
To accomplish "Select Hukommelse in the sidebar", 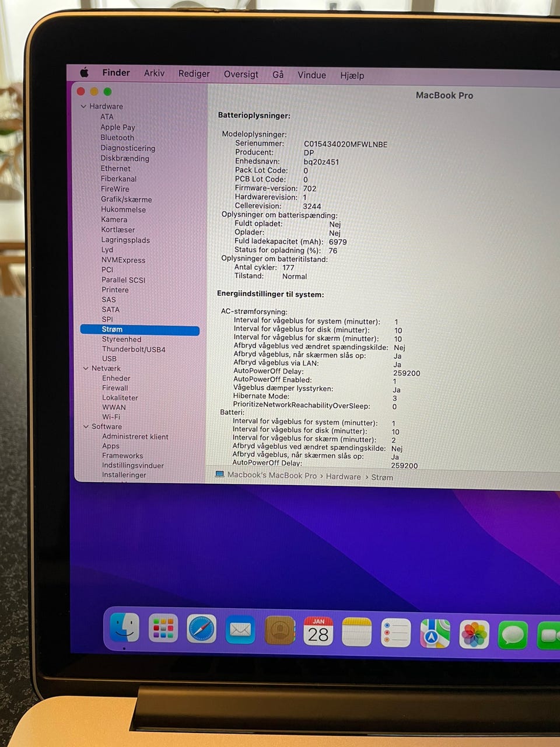I will (x=123, y=210).
